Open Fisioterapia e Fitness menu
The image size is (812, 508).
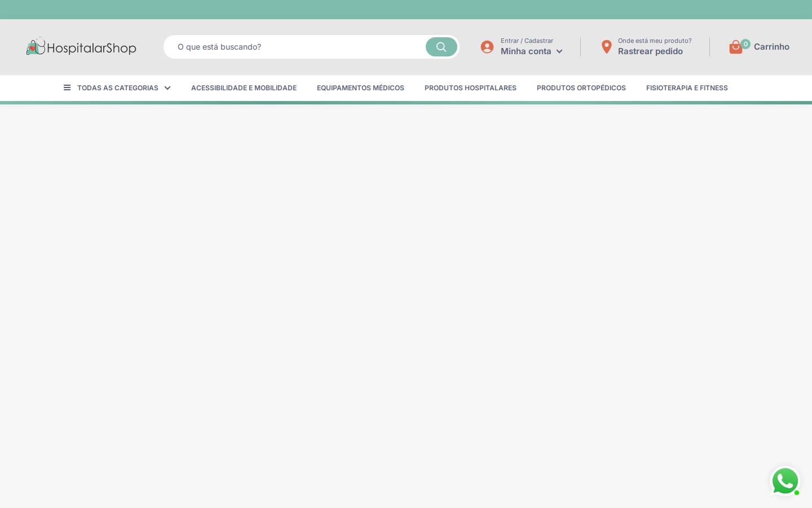687,88
